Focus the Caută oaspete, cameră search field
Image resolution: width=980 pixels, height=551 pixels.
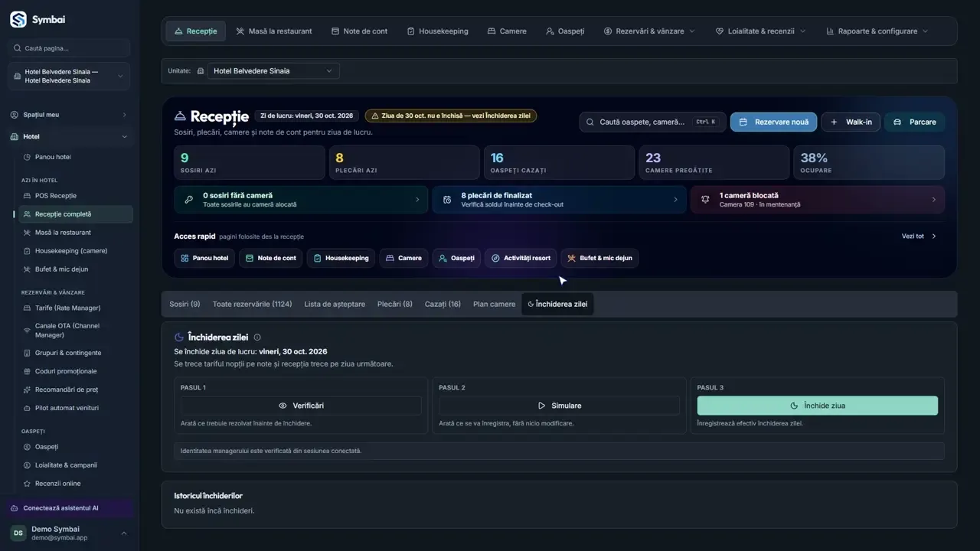coord(652,122)
